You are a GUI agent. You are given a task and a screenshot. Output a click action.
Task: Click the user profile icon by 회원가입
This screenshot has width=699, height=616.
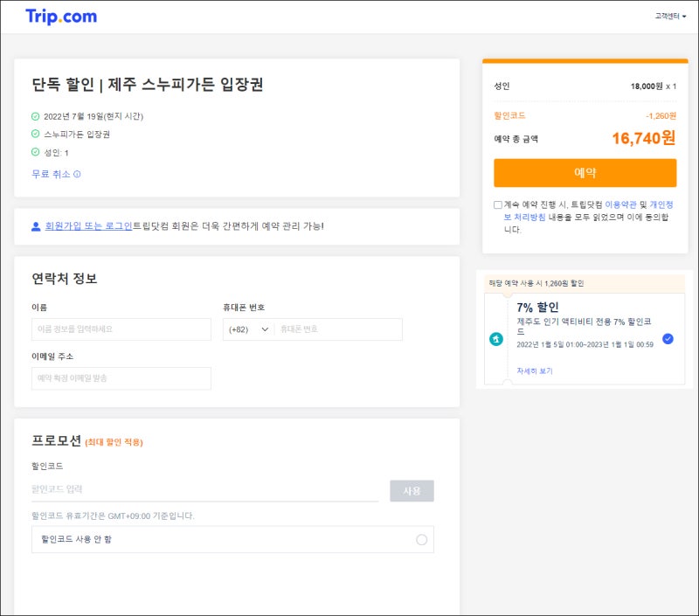pos(36,226)
